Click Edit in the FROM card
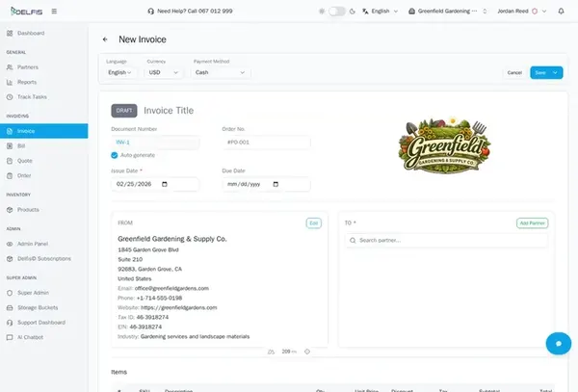Viewport: 578px width, 392px height. tap(314, 222)
